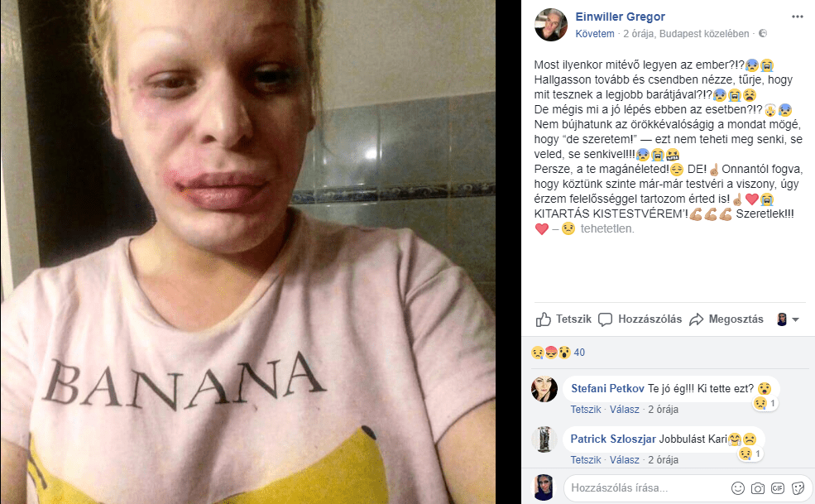Expand the profile selector dropdown arrow

coord(795,320)
